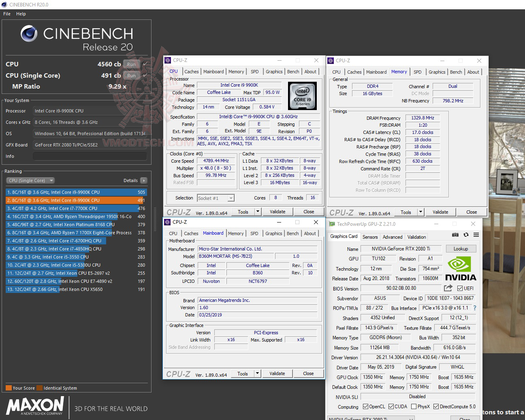The width and height of the screenshot is (525, 420).
Task: Toggle the UEFI checkbox in GPU-Z
Action: [460, 288]
